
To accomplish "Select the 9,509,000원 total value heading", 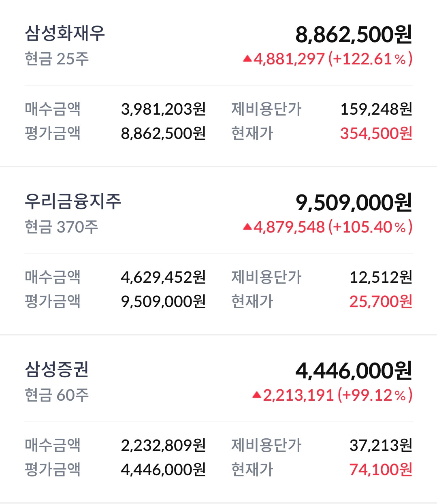I will click(x=354, y=203).
